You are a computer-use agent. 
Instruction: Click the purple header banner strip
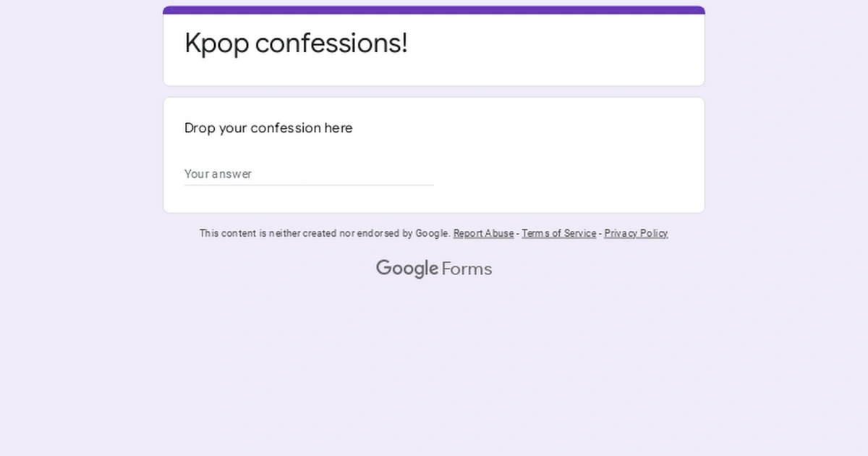[433, 9]
